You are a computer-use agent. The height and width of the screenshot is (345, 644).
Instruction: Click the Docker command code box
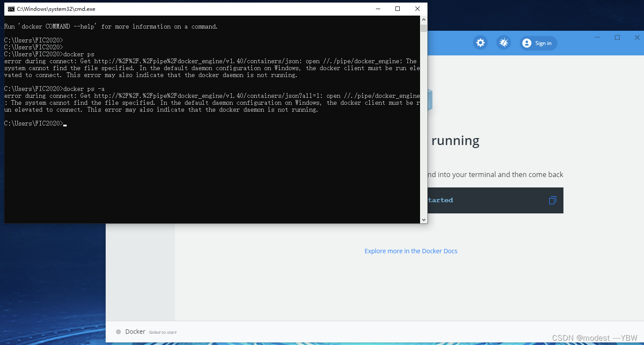495,200
